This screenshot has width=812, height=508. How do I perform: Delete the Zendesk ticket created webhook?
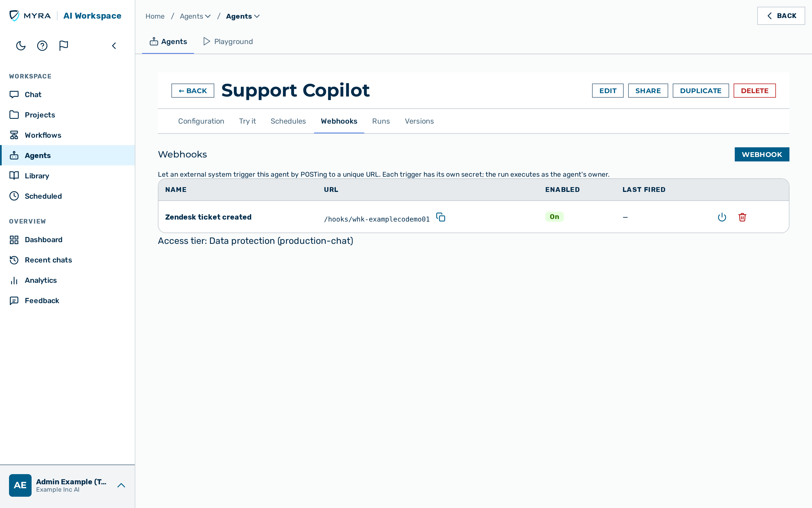[742, 217]
